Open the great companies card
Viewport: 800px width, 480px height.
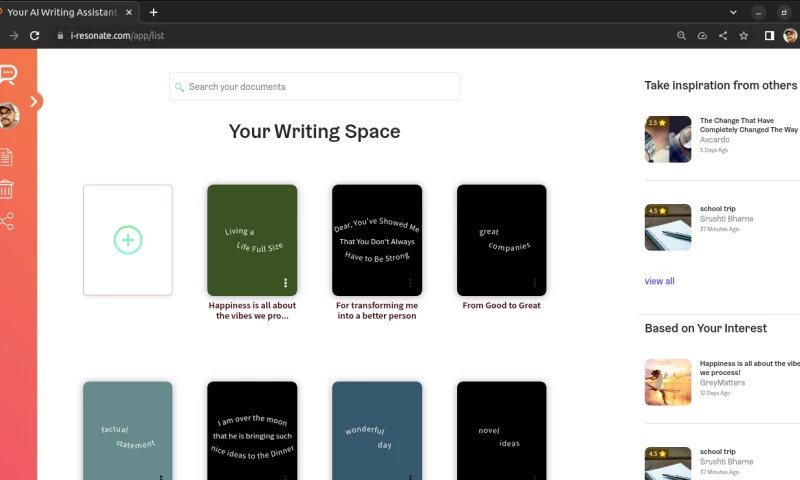click(502, 240)
